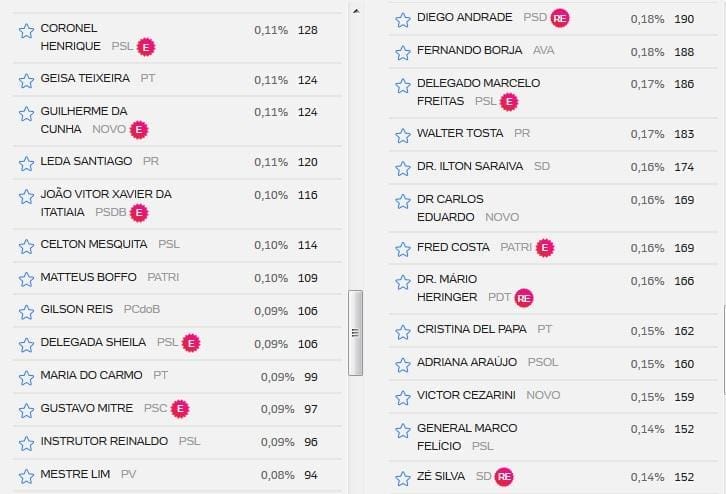This screenshot has width=726, height=494.
Task: Favorite Coronel Henrique with the star icon
Action: [26, 31]
